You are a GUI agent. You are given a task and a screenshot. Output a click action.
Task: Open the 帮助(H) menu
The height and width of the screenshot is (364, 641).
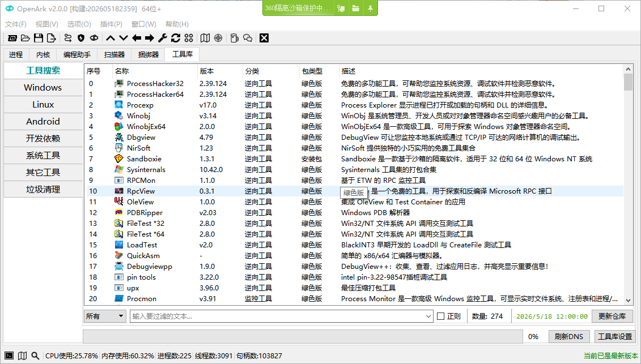coord(177,24)
